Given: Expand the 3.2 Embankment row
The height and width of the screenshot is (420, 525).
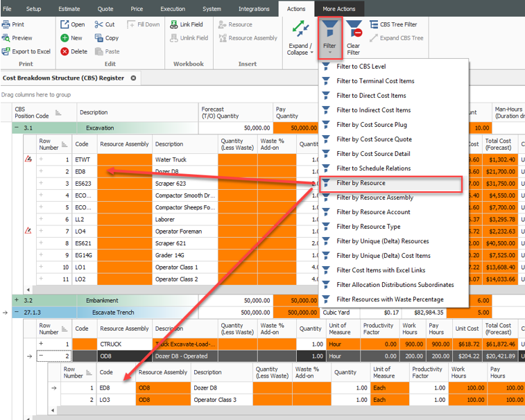Looking at the screenshot, I should (16, 300).
